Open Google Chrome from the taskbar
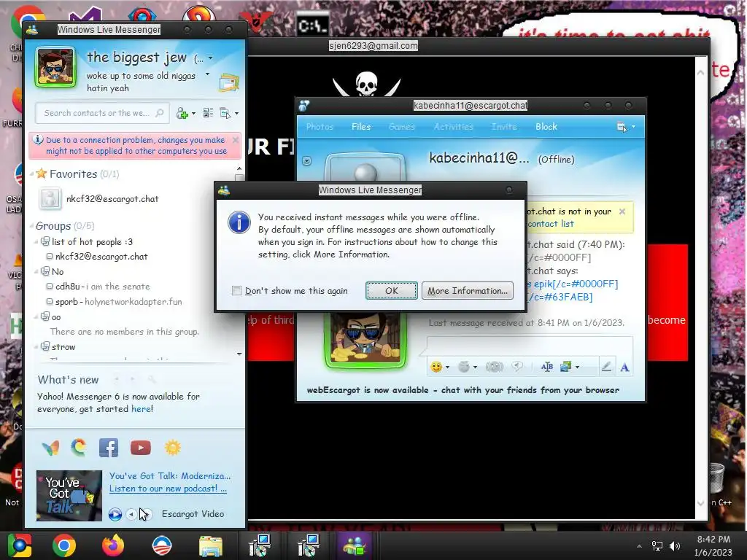The image size is (747, 560). click(64, 545)
